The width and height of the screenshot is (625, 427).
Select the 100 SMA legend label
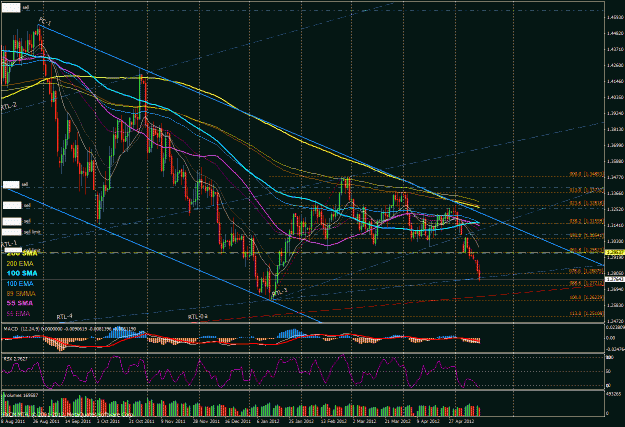(22, 273)
